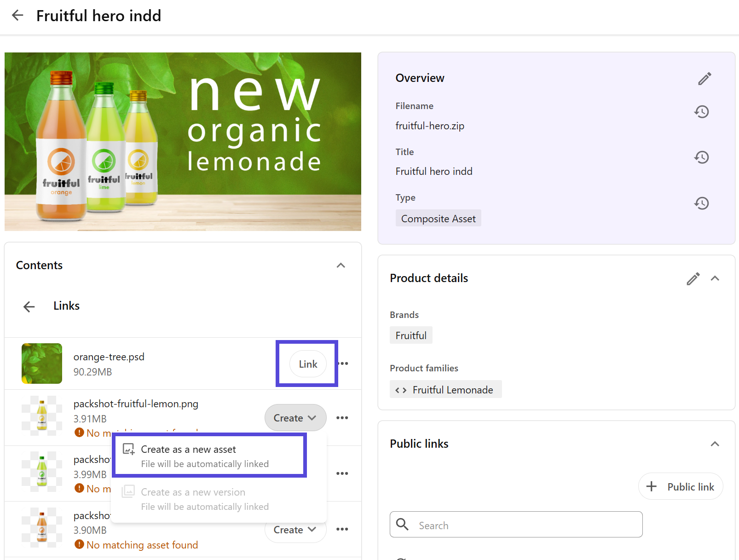Open Create dropdown for packshot-fruitful-lemon.png
739x560 pixels.
pyautogui.click(x=295, y=418)
